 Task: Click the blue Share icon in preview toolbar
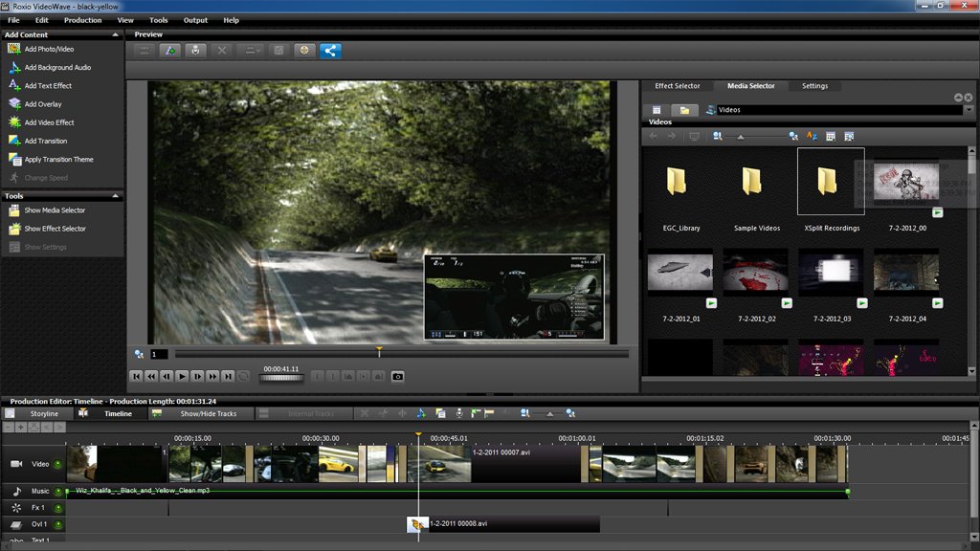(x=330, y=51)
